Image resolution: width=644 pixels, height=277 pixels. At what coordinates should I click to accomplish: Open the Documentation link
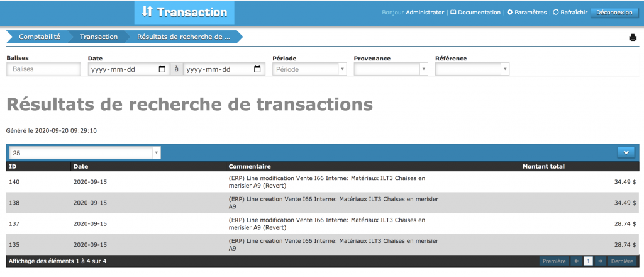[475, 13]
